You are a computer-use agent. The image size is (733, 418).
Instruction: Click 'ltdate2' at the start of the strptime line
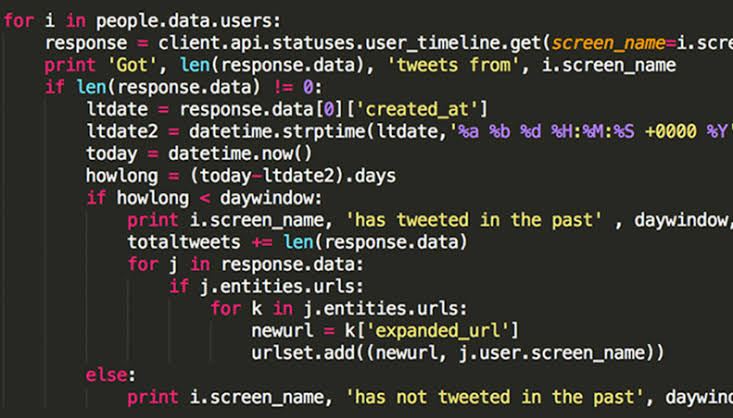[122, 131]
